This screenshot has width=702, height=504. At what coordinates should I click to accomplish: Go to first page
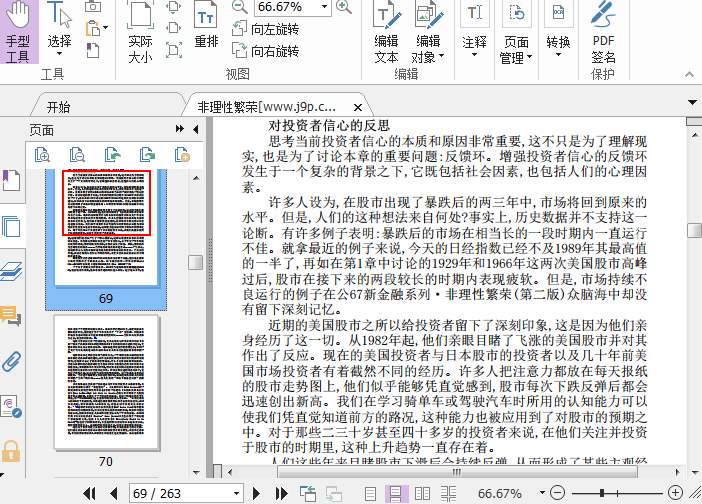89,493
